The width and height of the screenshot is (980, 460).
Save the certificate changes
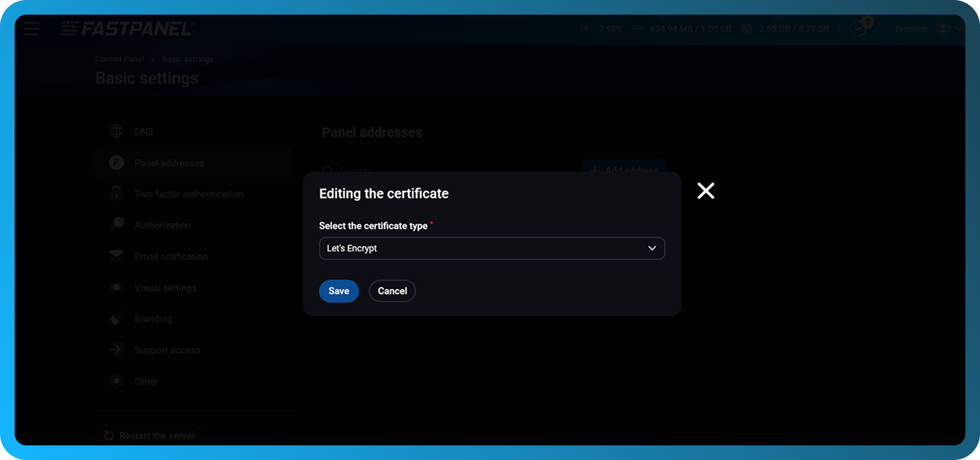[x=339, y=290]
